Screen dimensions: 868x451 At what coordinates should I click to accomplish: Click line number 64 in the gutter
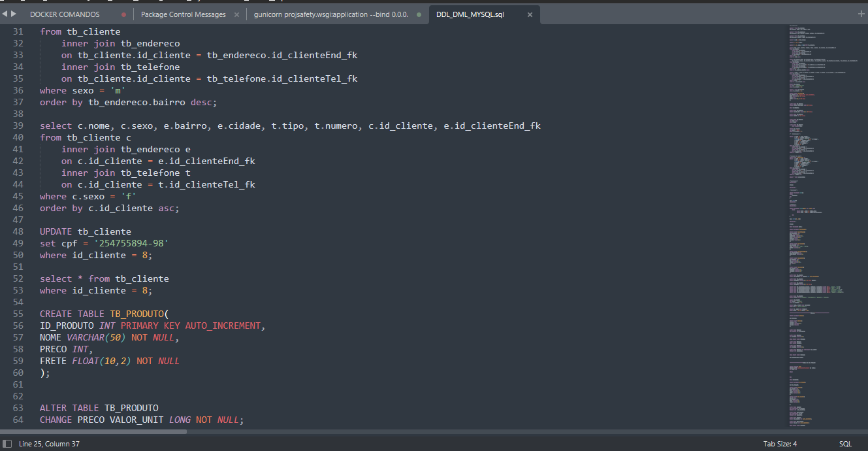click(x=18, y=420)
